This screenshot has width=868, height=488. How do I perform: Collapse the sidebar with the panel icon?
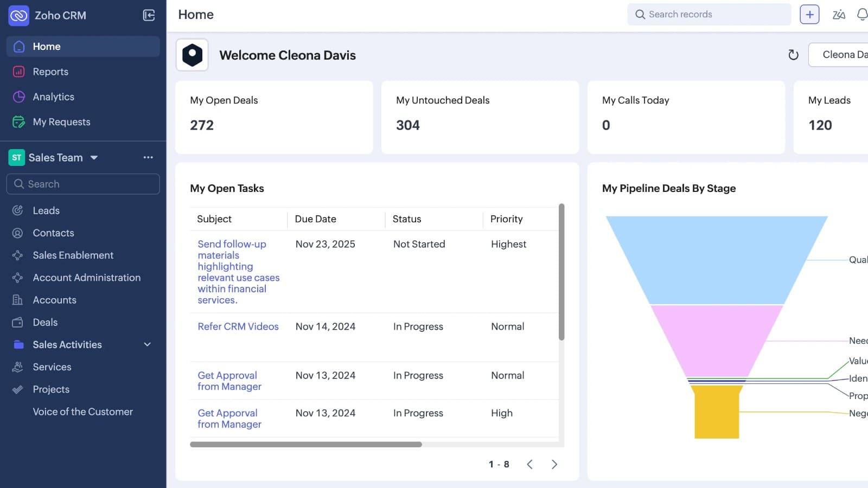click(x=149, y=15)
